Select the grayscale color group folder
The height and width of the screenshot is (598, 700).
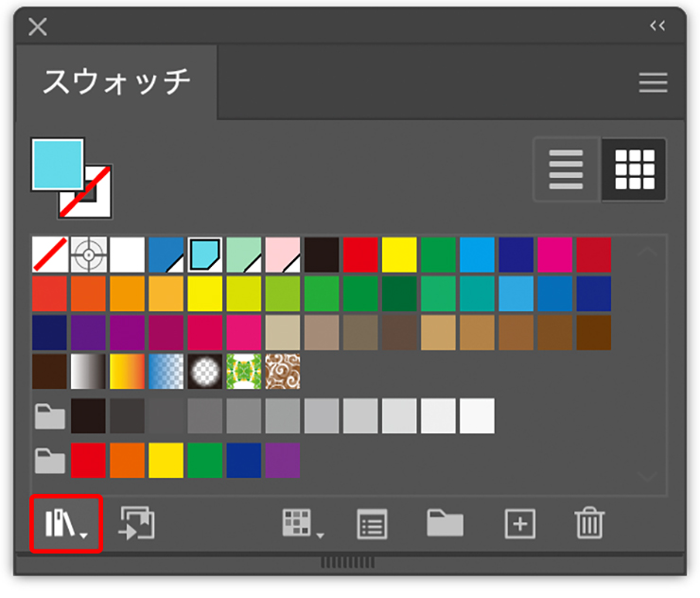coord(49,415)
